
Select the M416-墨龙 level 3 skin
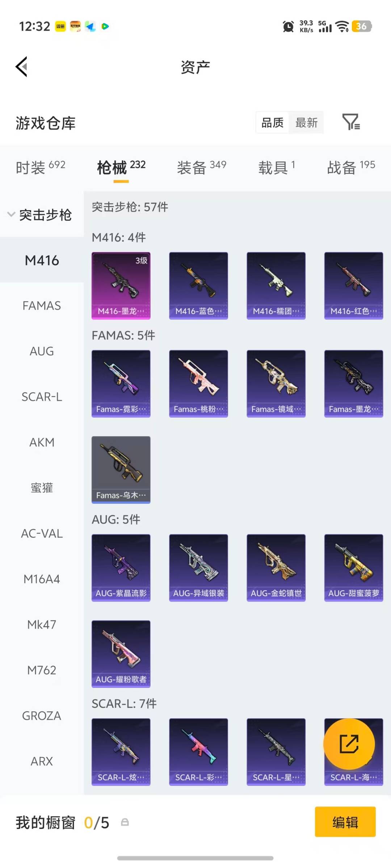(x=121, y=286)
